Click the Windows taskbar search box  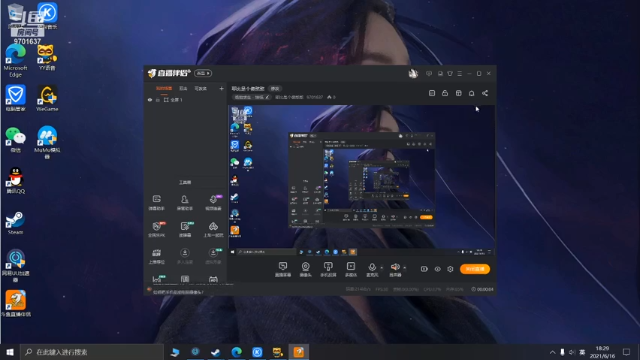92,352
